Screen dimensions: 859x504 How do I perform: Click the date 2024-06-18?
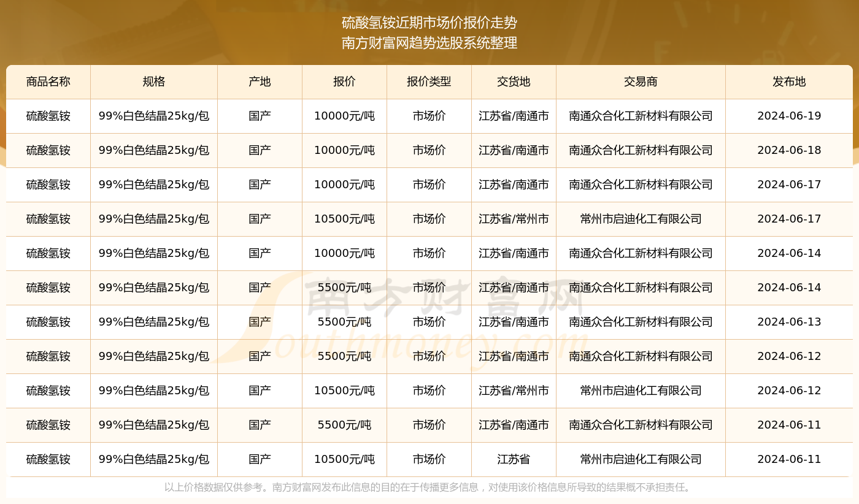click(789, 150)
